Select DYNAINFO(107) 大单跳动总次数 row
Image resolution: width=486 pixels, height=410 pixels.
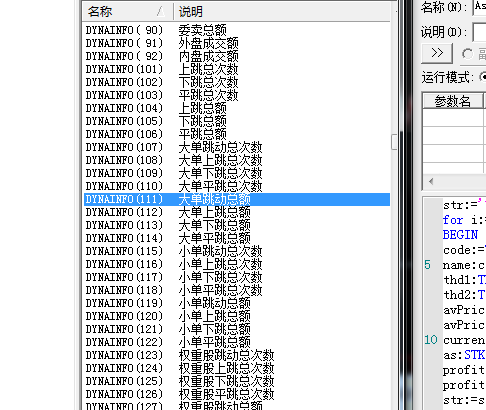pyautogui.click(x=237, y=147)
